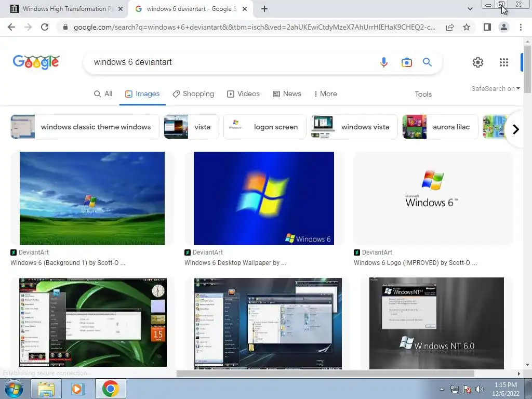Open the Windows 6 Background 1 thumbnail
Screen dimensions: 532x399
(92, 198)
